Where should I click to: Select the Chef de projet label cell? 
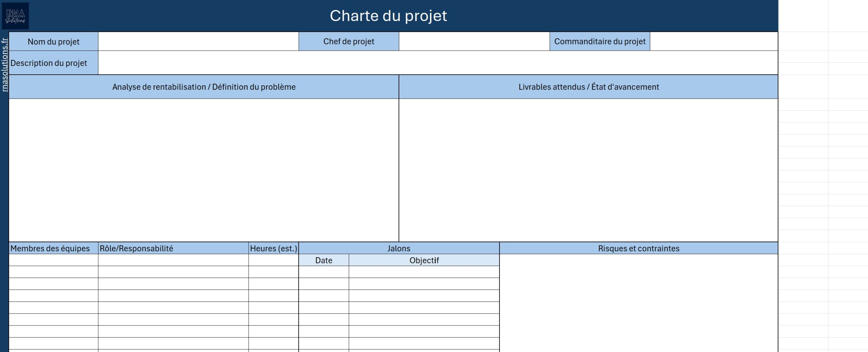click(x=349, y=41)
